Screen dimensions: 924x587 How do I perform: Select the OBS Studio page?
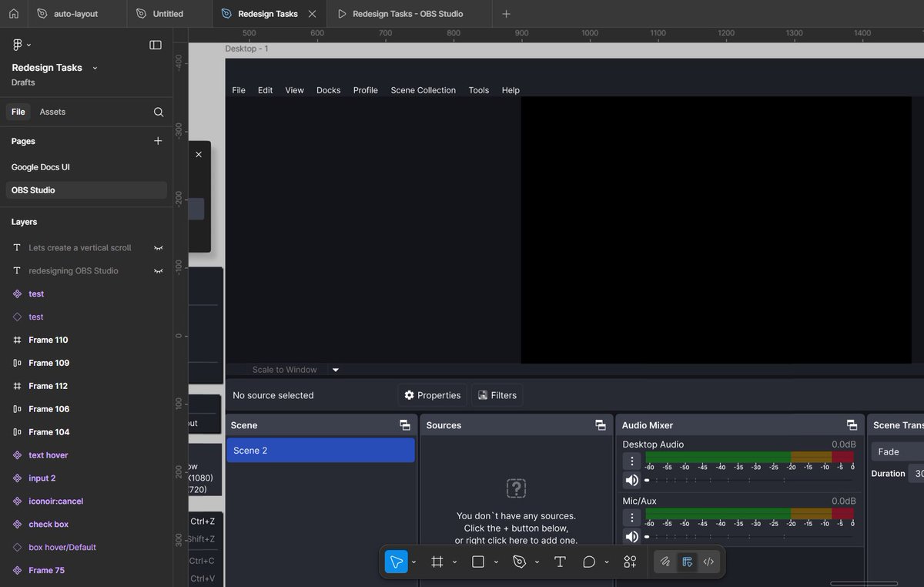coord(85,190)
